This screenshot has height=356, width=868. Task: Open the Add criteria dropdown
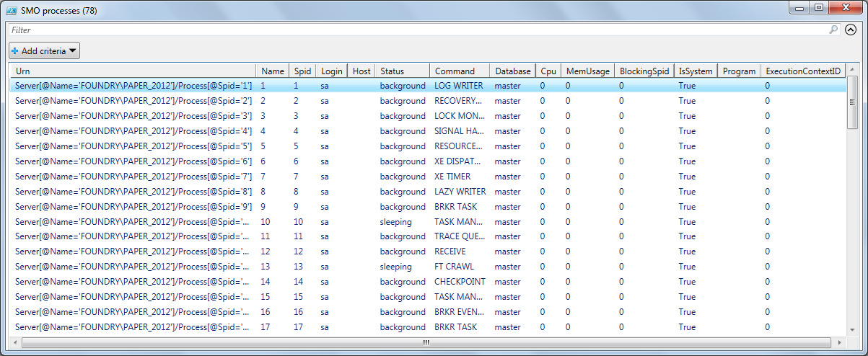click(44, 51)
